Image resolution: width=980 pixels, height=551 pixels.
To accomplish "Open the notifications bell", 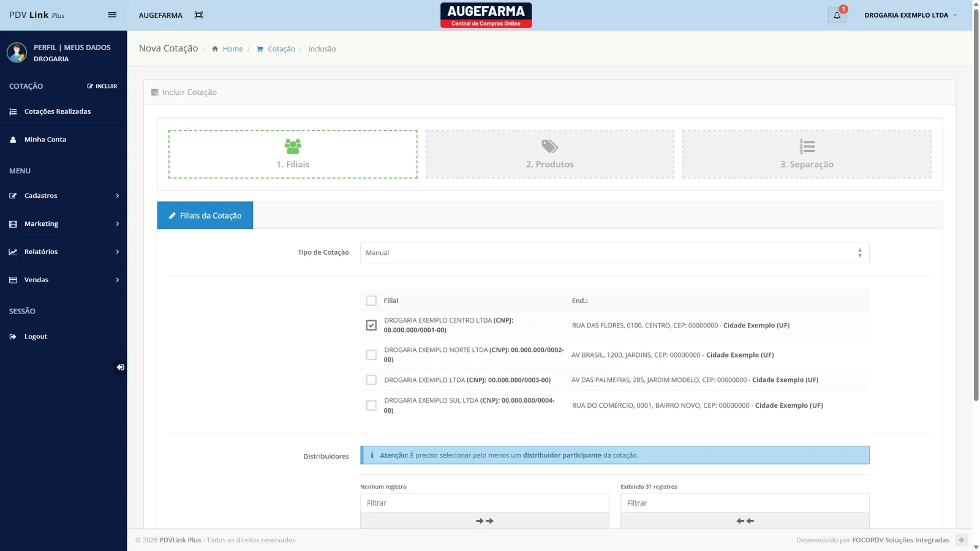I will click(837, 15).
